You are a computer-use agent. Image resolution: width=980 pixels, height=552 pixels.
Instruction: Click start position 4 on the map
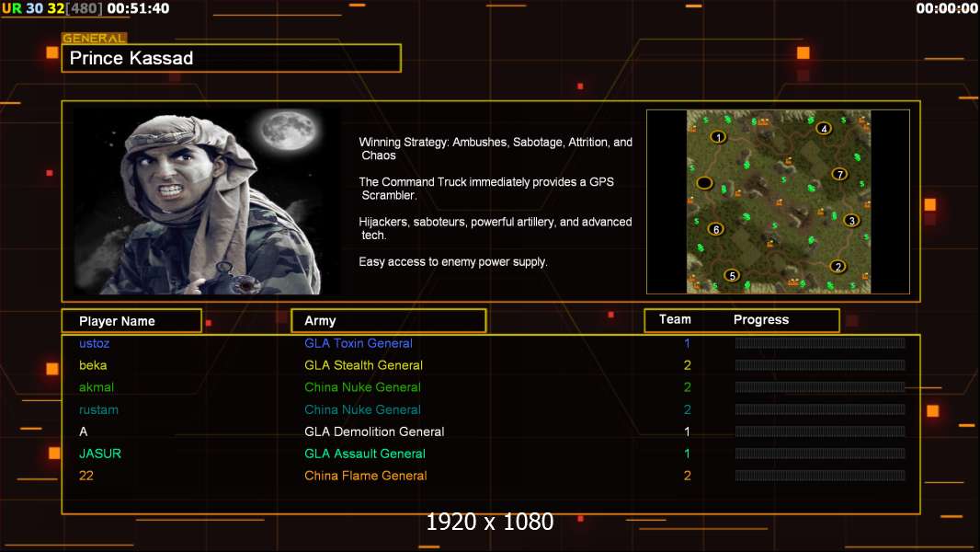point(824,129)
